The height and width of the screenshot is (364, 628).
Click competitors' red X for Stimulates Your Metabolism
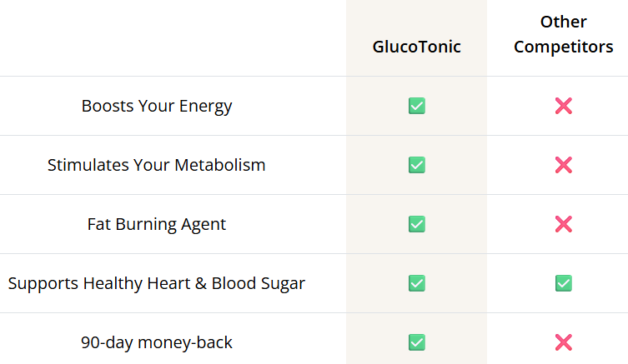[x=563, y=165]
